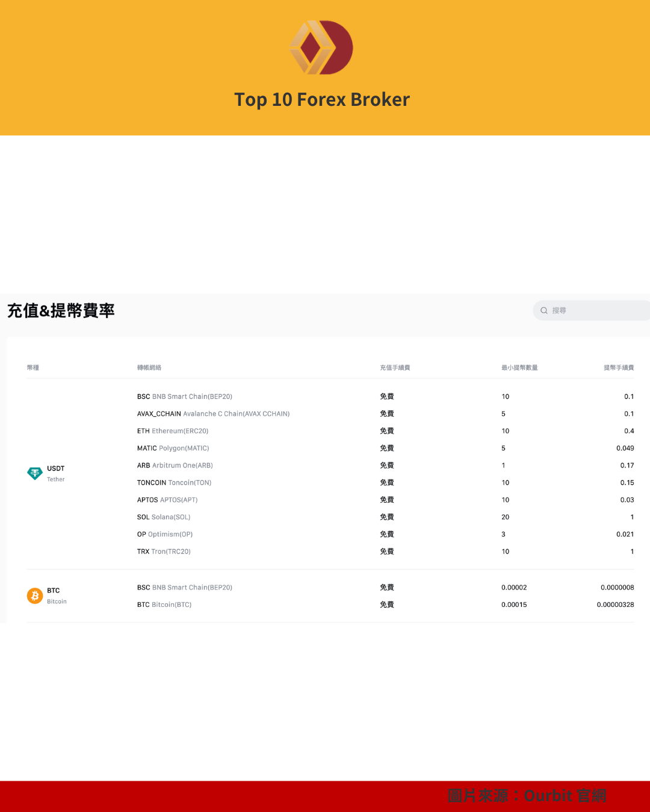Toggle the 免費 label on the MATIC row
The image size is (650, 812).
pos(387,448)
